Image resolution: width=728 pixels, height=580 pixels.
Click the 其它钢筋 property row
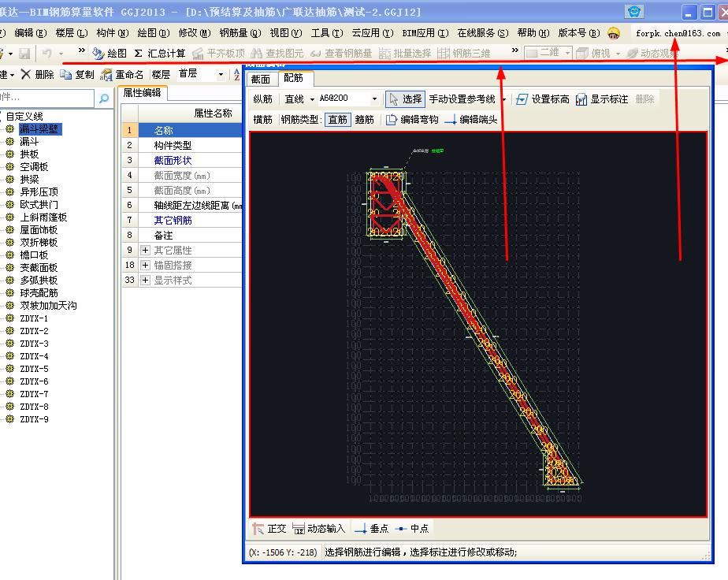[x=182, y=220]
